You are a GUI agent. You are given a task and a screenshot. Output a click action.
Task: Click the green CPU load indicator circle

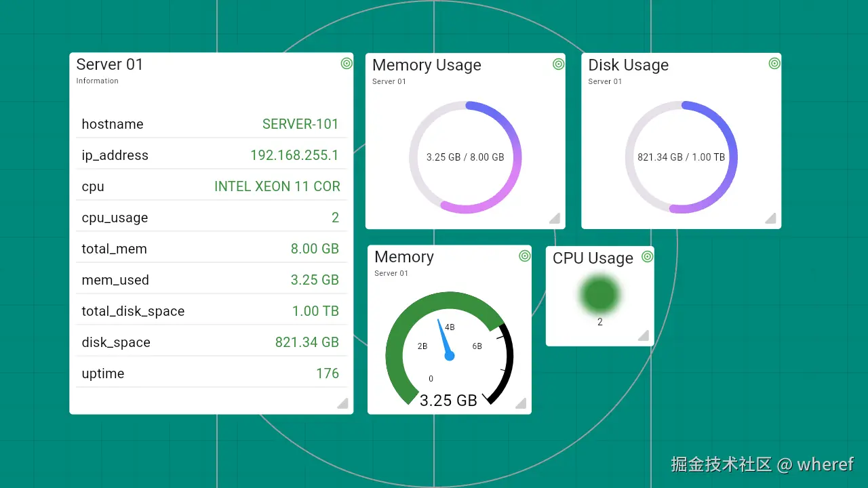599,293
